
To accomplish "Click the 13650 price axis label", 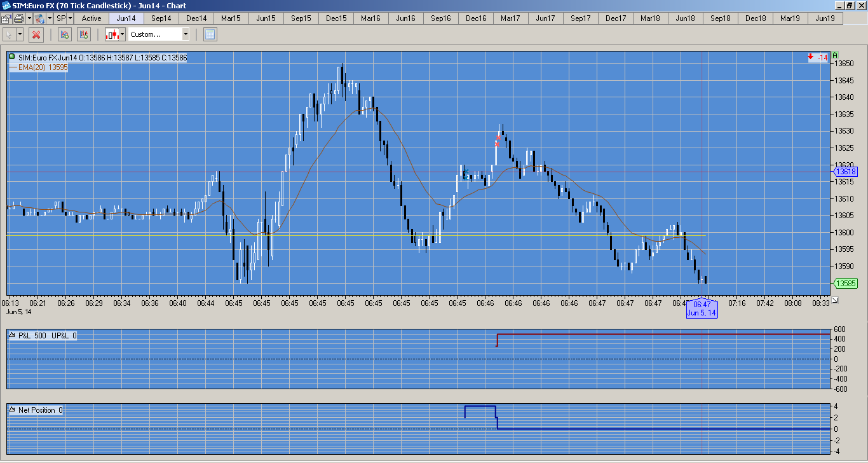I will [844, 64].
